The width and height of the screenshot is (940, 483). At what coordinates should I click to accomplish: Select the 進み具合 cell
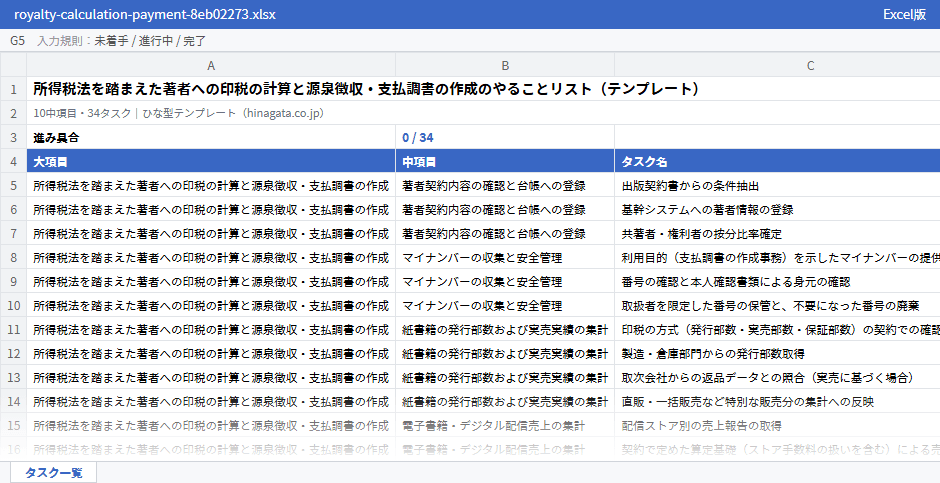pyautogui.click(x=211, y=137)
